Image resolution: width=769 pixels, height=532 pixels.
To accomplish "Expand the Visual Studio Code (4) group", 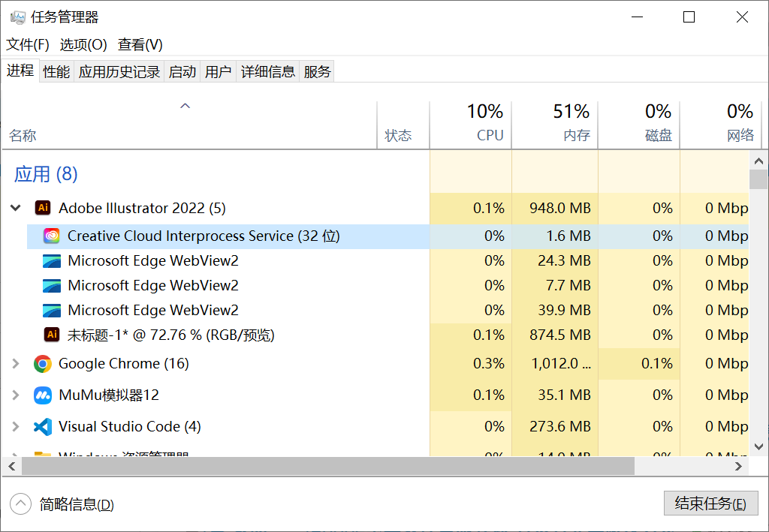I will 16,427.
